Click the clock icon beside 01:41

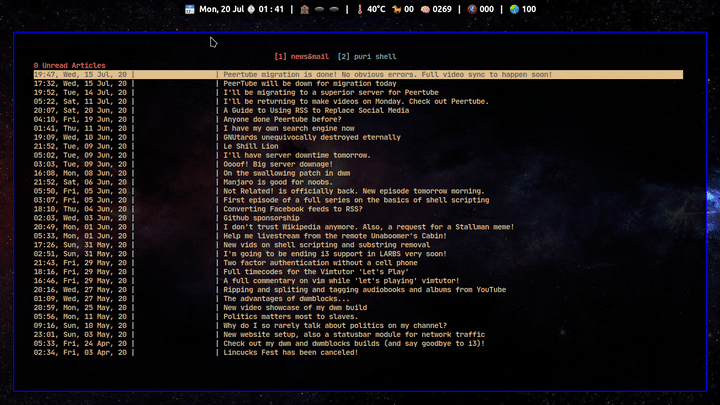251,9
